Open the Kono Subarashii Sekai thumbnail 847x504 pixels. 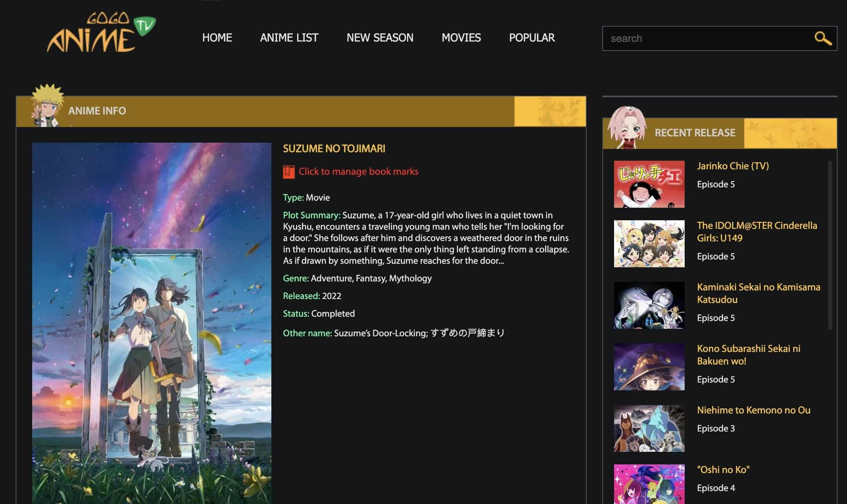click(x=649, y=367)
